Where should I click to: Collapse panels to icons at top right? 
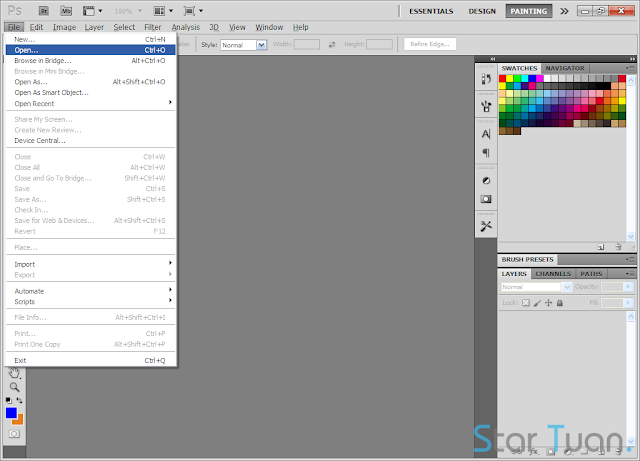pyautogui.click(x=632, y=59)
